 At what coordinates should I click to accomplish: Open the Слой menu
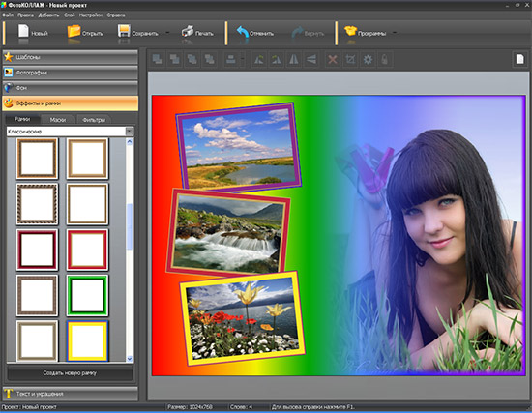[x=70, y=15]
